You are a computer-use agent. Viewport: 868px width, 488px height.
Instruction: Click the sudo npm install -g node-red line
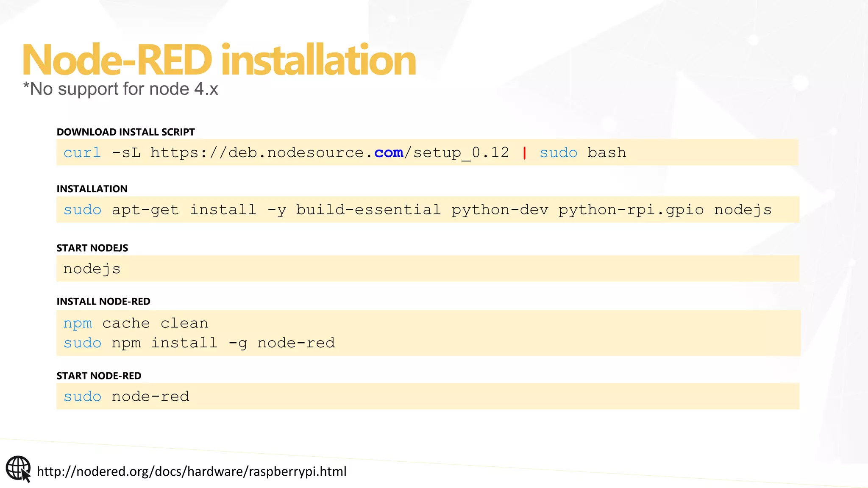click(199, 343)
